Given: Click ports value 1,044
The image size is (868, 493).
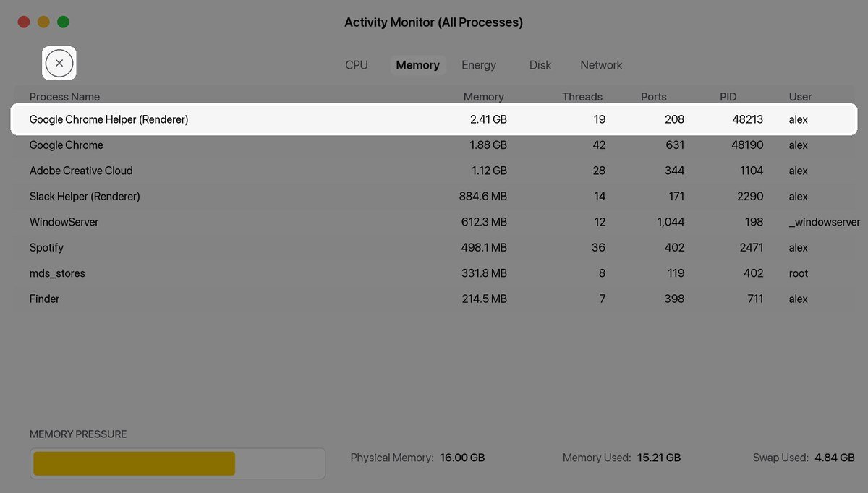Looking at the screenshot, I should 671,222.
